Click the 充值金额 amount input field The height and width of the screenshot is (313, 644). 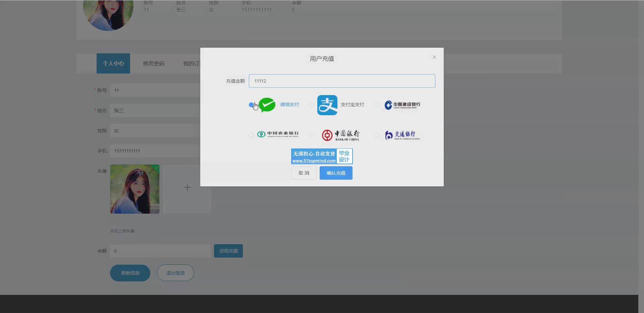(342, 81)
